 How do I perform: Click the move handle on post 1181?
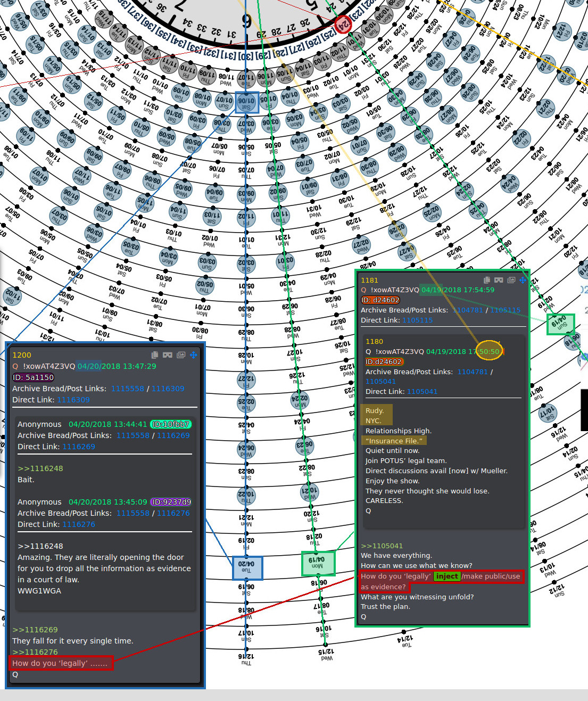click(523, 280)
